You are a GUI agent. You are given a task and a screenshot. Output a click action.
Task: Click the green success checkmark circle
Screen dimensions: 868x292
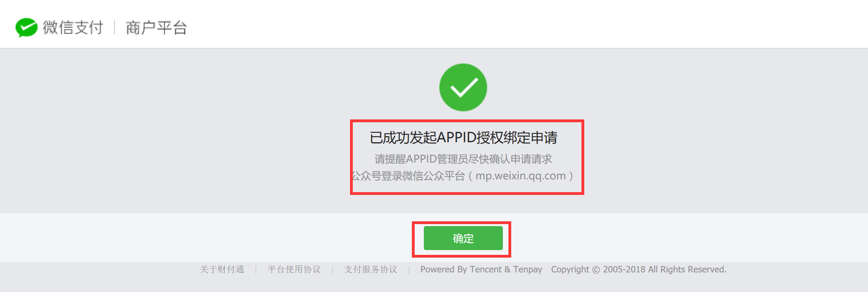tap(463, 87)
